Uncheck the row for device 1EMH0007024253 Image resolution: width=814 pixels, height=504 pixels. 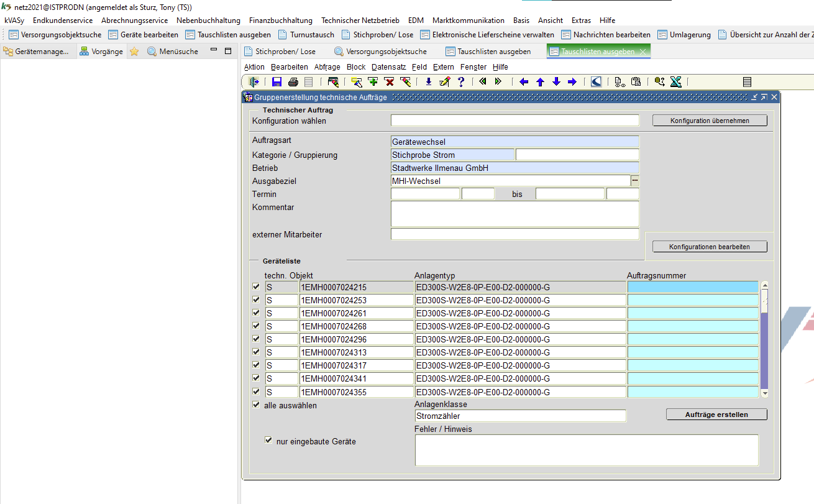pyautogui.click(x=256, y=300)
